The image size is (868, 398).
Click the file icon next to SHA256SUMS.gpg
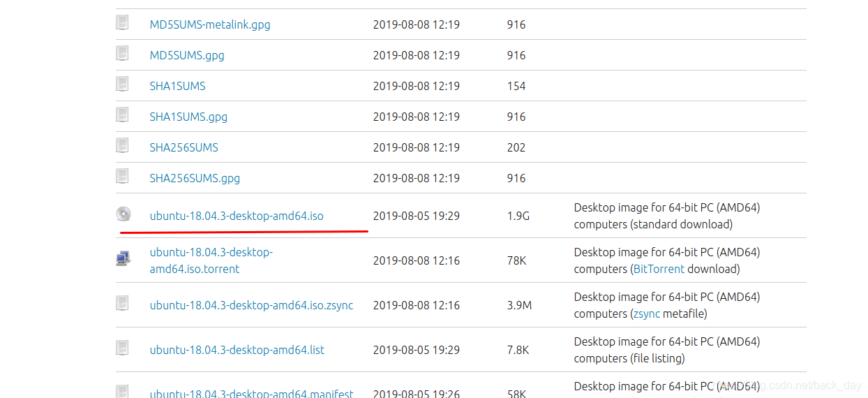[x=123, y=175]
